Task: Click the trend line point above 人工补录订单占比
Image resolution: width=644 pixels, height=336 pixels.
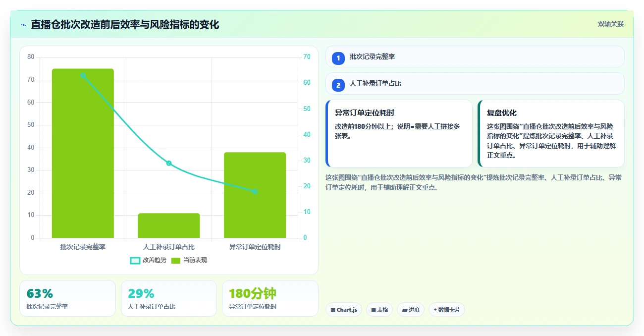Action: 169,163
